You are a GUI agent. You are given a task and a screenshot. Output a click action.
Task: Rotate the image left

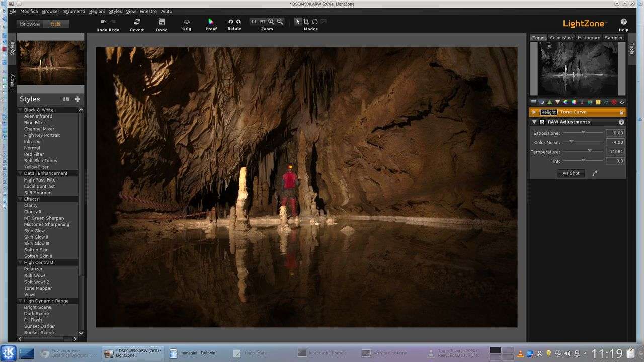[230, 22]
